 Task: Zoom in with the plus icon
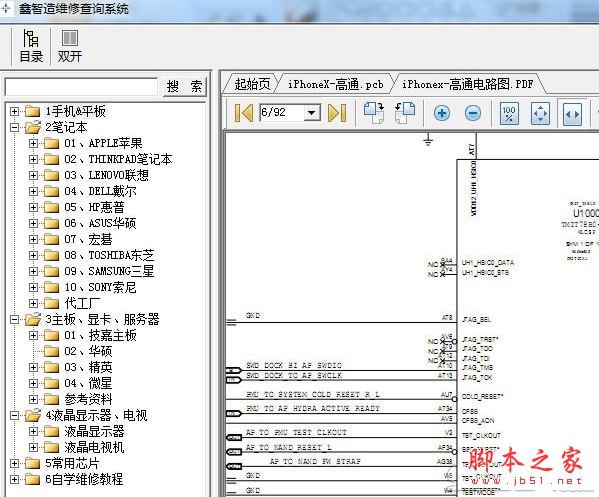point(442,113)
